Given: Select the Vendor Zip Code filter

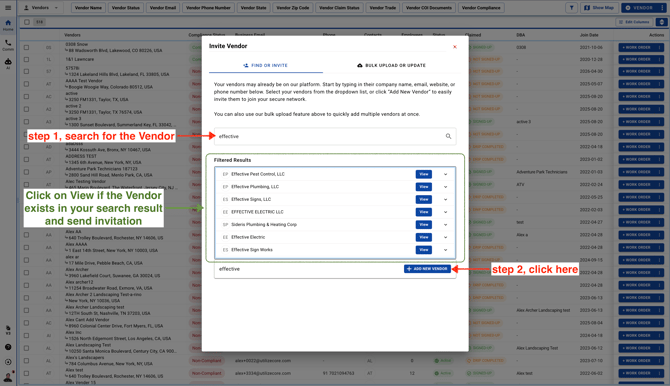Looking at the screenshot, I should point(293,8).
